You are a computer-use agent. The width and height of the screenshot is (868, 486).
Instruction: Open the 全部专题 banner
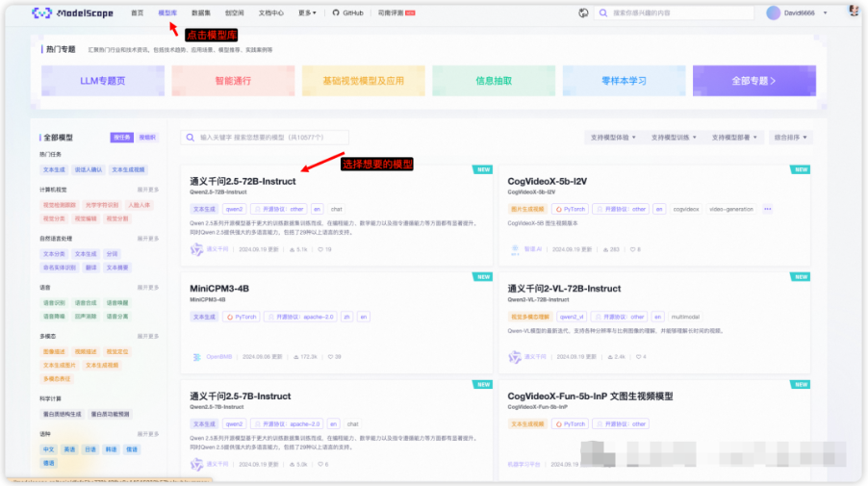[753, 81]
